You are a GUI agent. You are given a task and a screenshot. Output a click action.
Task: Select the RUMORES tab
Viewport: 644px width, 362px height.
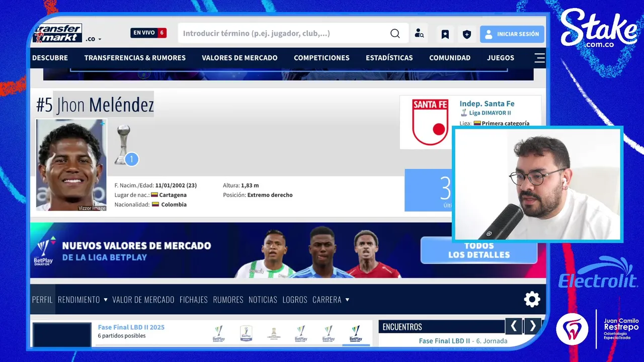point(228,300)
